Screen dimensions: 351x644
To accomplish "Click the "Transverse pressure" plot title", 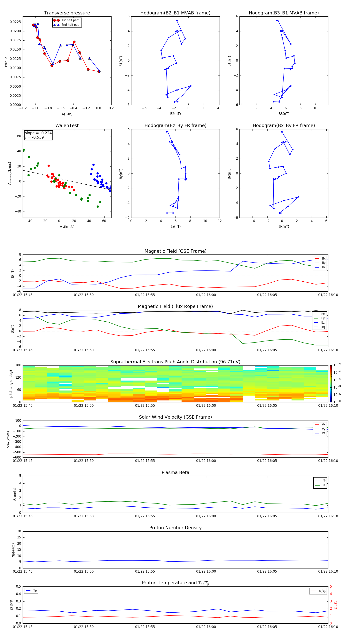I will 67,13.
